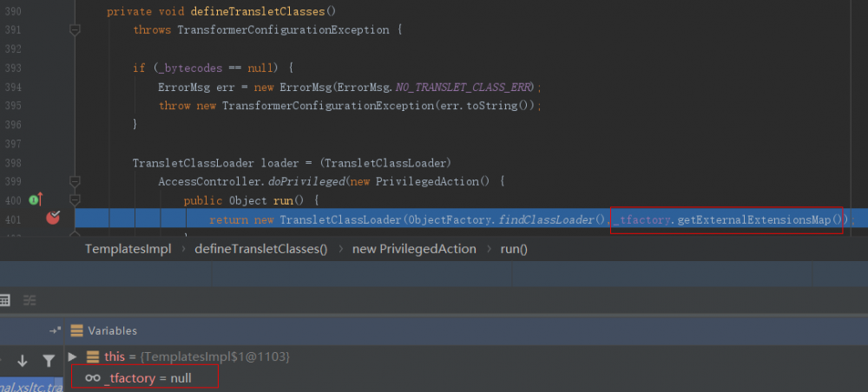This screenshot has height=392, width=868.
Task: Toggle the breakpoint on line 401
Action: pos(53,218)
